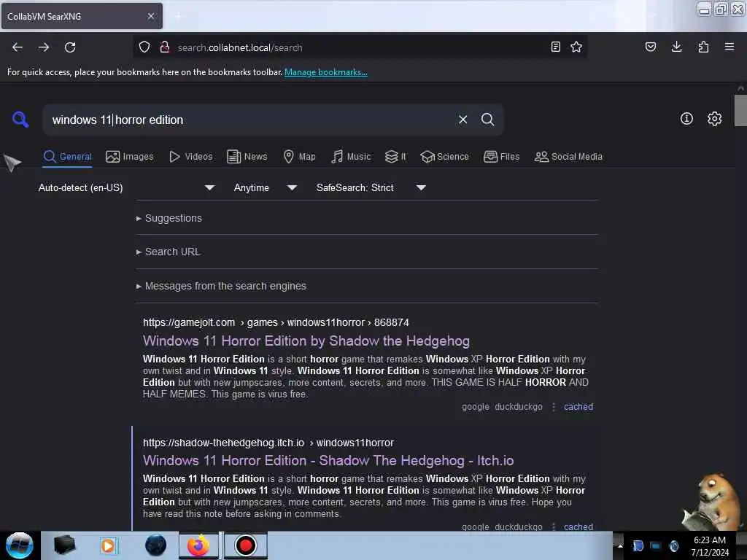
Task: Click the system tray volume icon
Action: (x=674, y=545)
